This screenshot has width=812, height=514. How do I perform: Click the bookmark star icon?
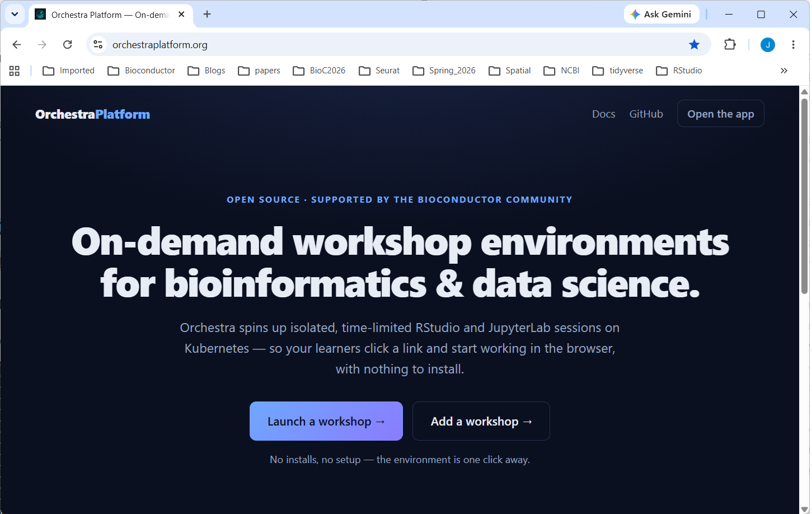tap(694, 45)
